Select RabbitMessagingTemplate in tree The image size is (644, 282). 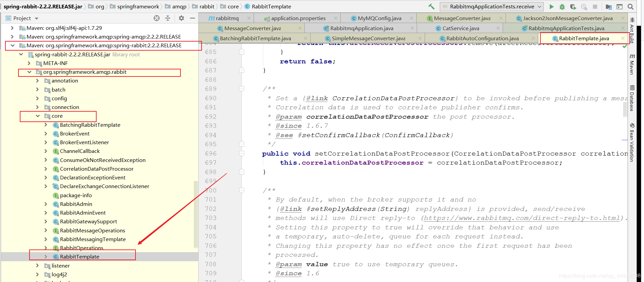(x=93, y=239)
